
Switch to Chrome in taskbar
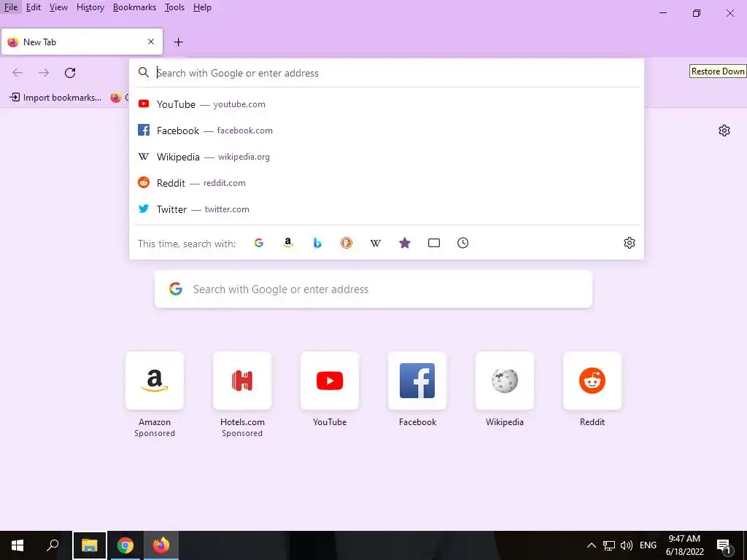pos(125,545)
